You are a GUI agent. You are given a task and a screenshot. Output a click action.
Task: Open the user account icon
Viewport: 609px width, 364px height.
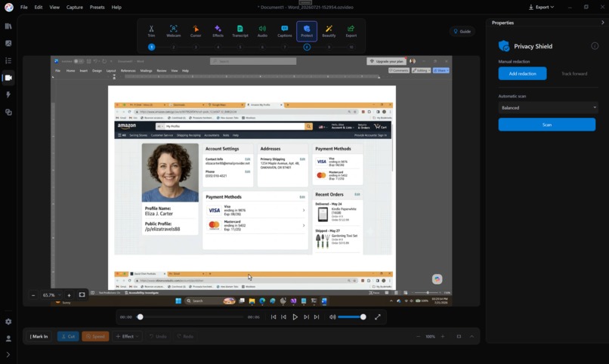[x=8, y=338]
